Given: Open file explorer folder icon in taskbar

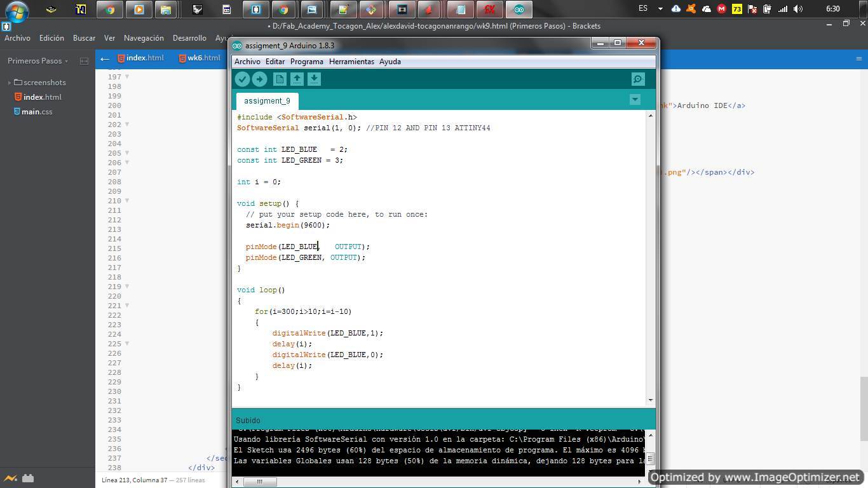Looking at the screenshot, I should pos(165,10).
